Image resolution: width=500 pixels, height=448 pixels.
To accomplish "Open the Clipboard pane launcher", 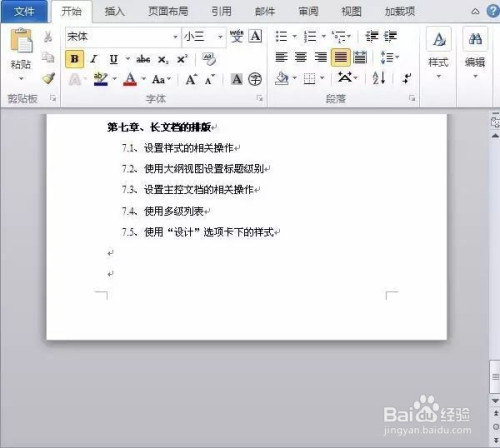I will (53, 98).
